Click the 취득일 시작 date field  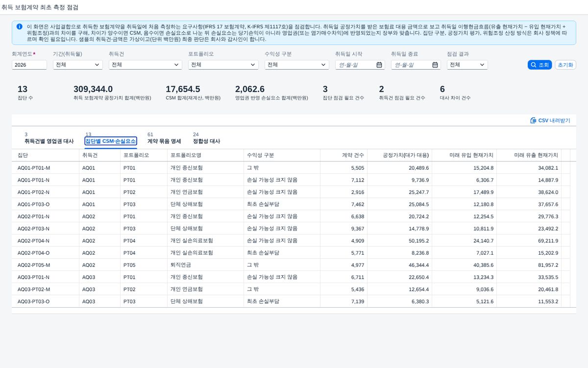360,65
